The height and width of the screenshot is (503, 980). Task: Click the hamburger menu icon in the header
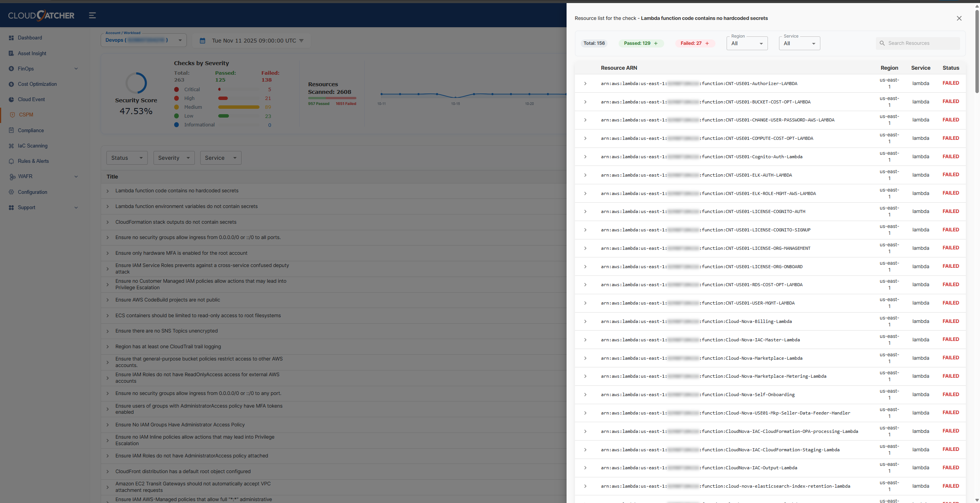(92, 15)
